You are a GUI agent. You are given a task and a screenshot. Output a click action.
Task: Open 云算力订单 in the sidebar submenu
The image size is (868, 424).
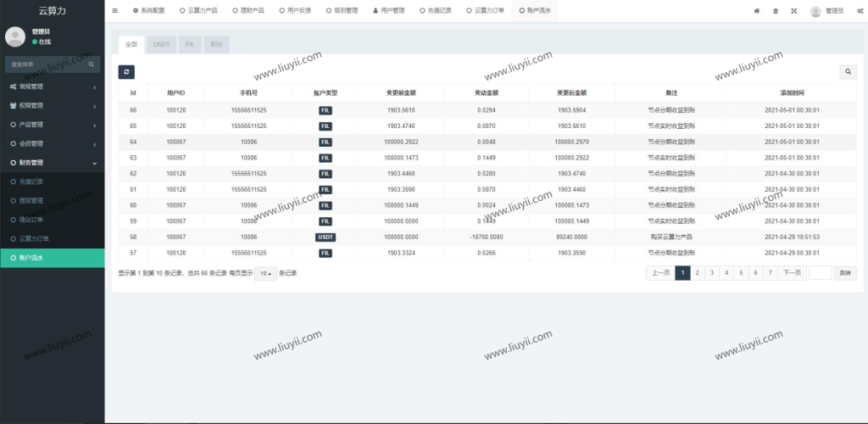coord(53,238)
